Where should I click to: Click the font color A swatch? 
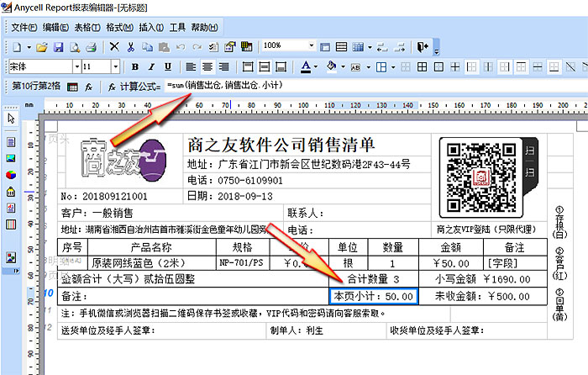[x=306, y=66]
